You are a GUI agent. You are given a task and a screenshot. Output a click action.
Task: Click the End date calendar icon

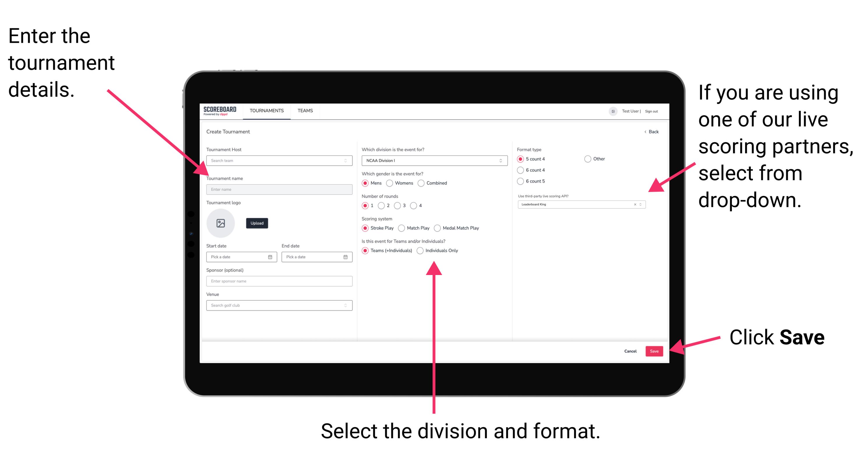[346, 257]
